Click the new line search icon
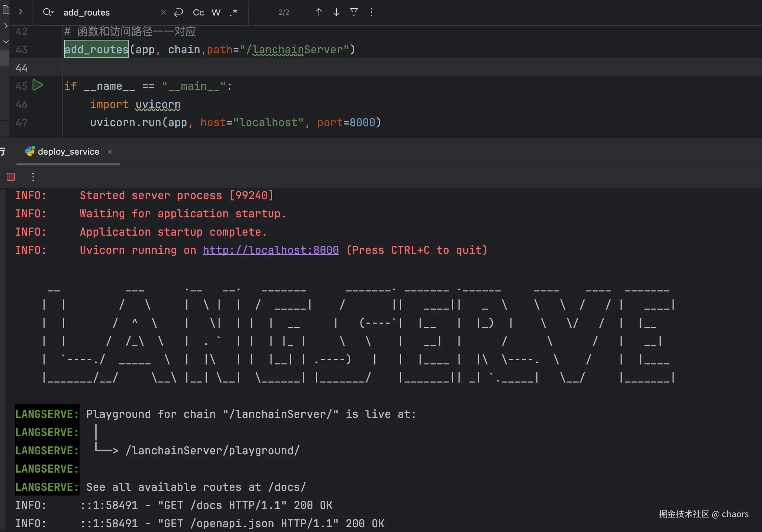 [178, 12]
